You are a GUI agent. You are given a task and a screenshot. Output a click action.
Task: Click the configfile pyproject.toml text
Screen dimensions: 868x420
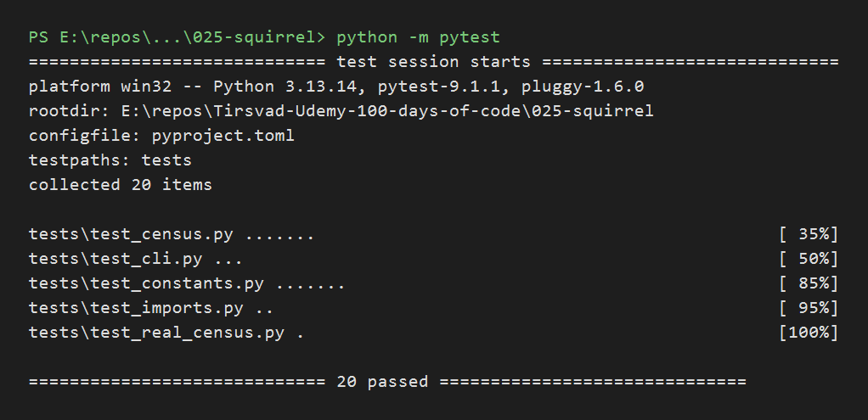[161, 136]
